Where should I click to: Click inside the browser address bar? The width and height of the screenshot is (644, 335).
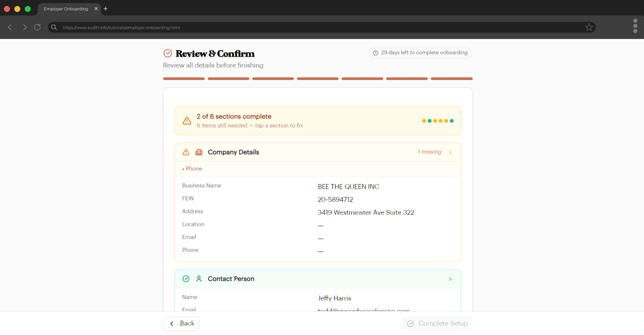(201, 27)
